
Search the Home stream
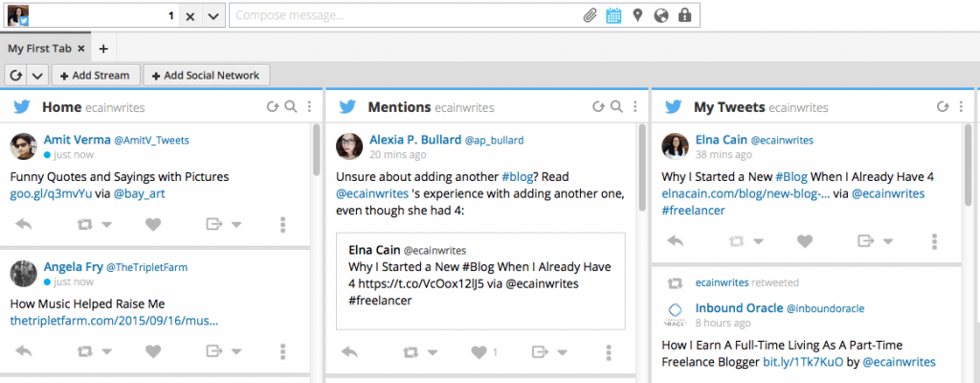click(291, 107)
